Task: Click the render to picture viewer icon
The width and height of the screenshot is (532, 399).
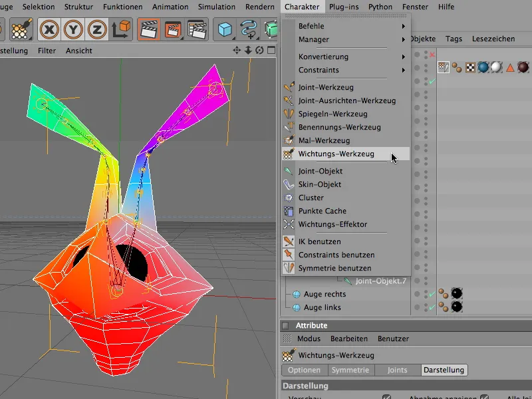Action: [x=174, y=29]
